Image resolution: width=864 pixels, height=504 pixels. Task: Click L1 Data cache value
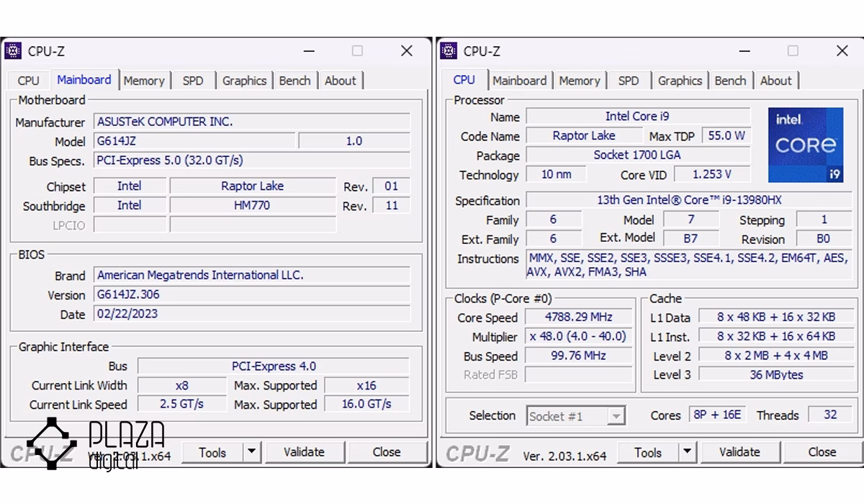[776, 317]
